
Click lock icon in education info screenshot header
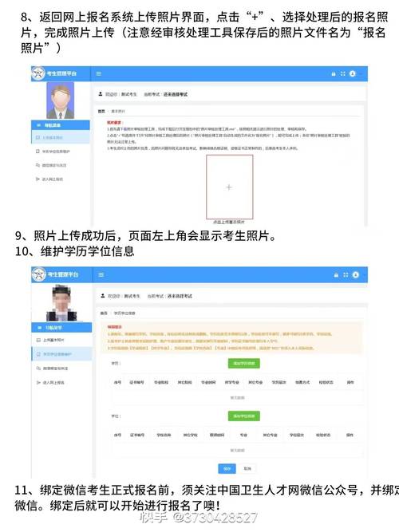click(336, 275)
